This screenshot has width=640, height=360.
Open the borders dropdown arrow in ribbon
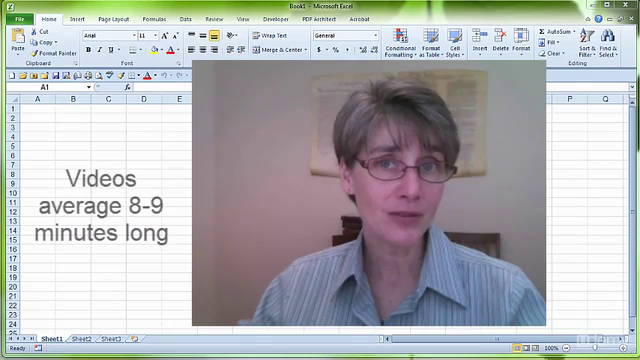(141, 50)
